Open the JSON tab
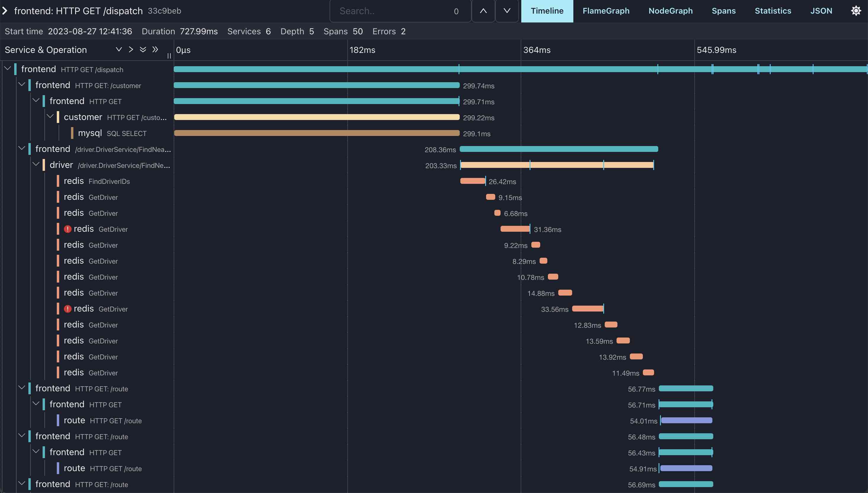868x493 pixels. pyautogui.click(x=821, y=11)
